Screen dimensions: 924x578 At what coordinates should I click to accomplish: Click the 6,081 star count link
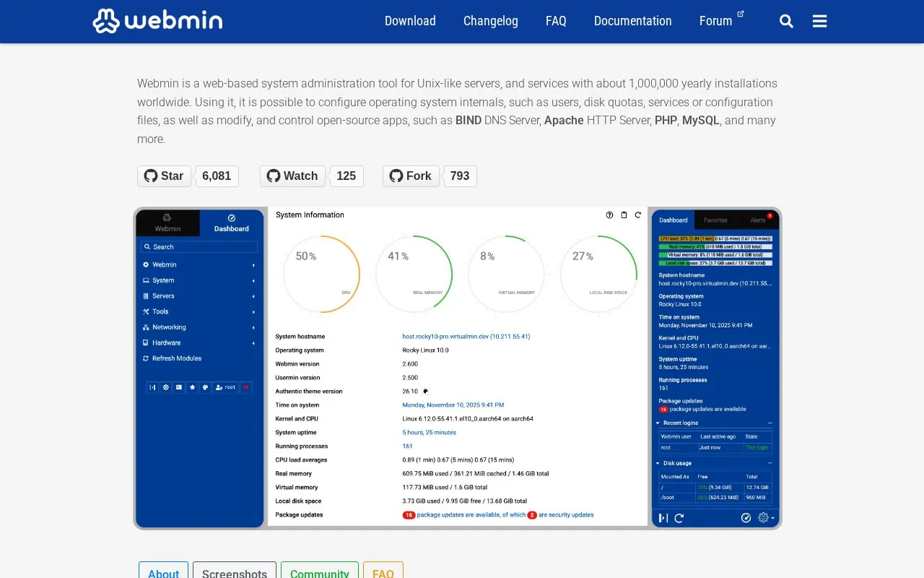pos(217,176)
